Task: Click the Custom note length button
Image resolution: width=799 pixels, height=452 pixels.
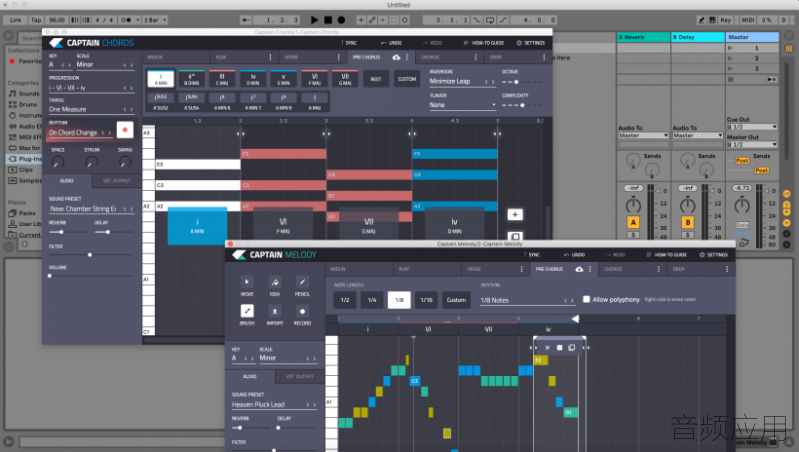Action: [456, 300]
